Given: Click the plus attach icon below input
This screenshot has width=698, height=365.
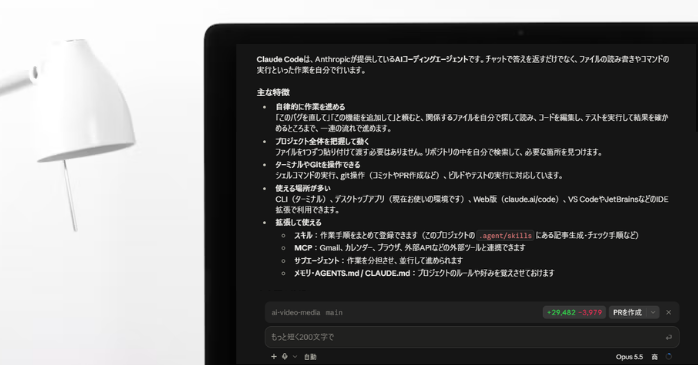Looking at the screenshot, I should point(274,357).
